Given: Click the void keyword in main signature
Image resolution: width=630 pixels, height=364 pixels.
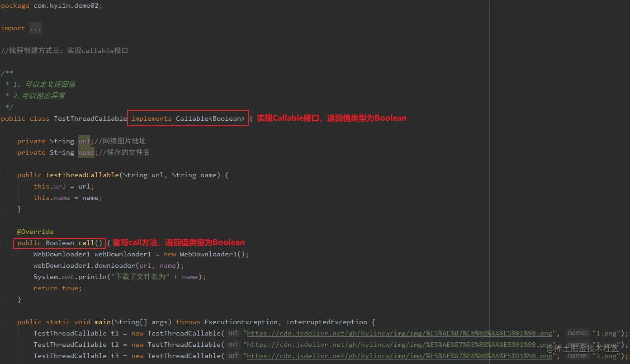Looking at the screenshot, I should point(82,322).
